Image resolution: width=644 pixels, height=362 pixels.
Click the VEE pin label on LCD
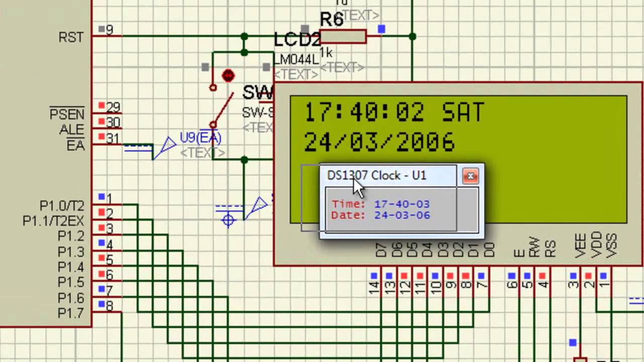[581, 246]
